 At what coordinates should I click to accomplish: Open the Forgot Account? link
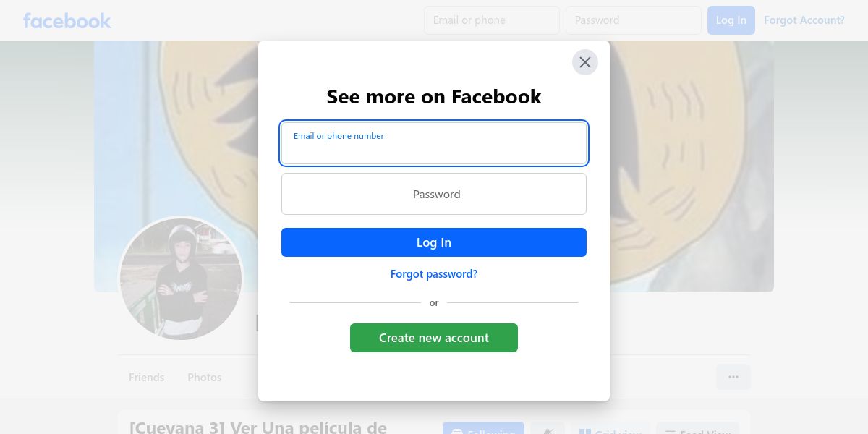point(804,20)
